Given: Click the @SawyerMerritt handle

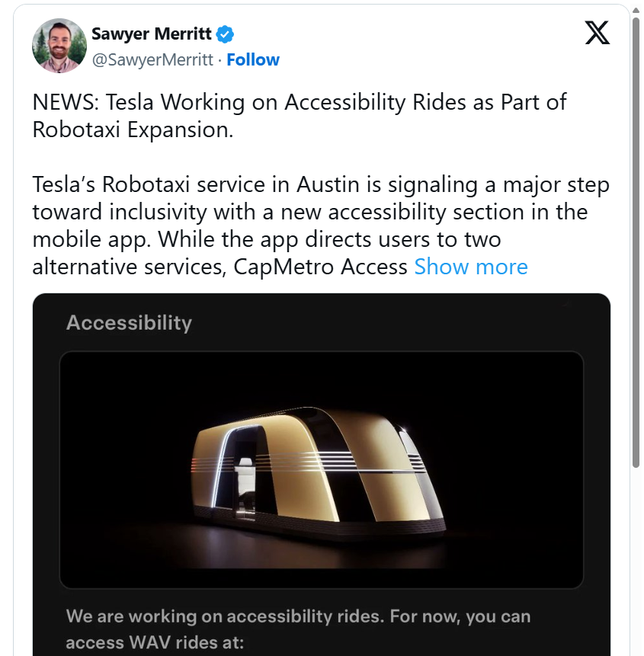Looking at the screenshot, I should click(152, 59).
